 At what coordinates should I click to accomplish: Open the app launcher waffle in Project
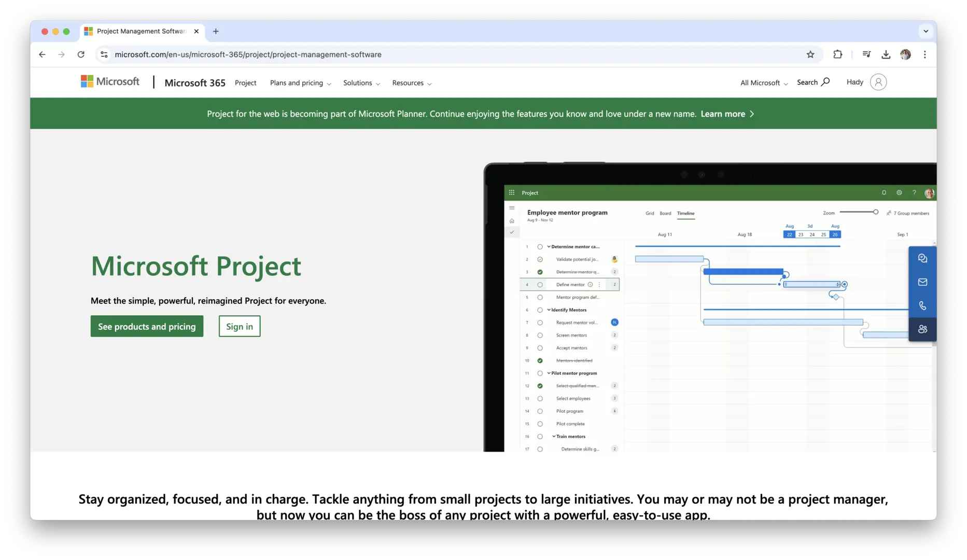(512, 193)
